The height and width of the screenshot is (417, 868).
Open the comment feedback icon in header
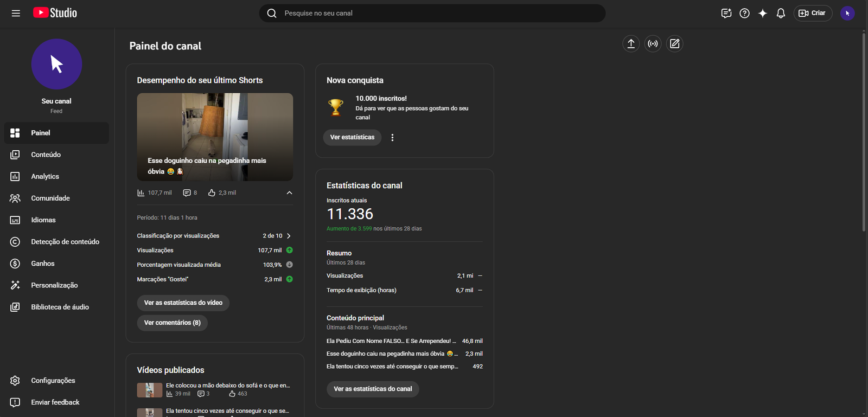coord(726,14)
